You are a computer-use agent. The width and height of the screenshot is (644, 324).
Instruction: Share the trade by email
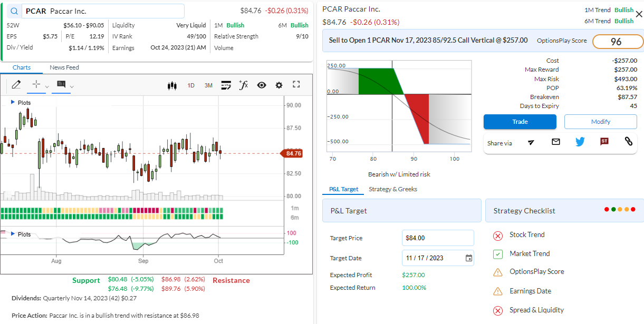(x=555, y=142)
